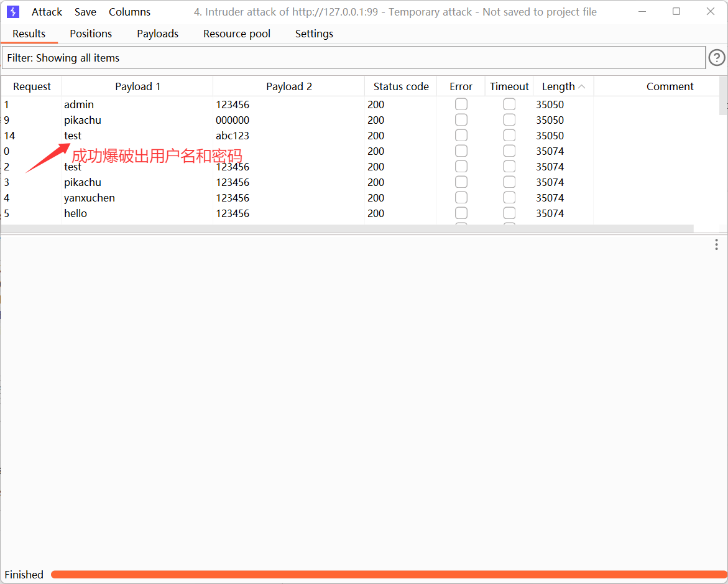Screen dimensions: 728x584
Task: Toggle Error checkbox for request 9 pikachu
Action: click(461, 120)
